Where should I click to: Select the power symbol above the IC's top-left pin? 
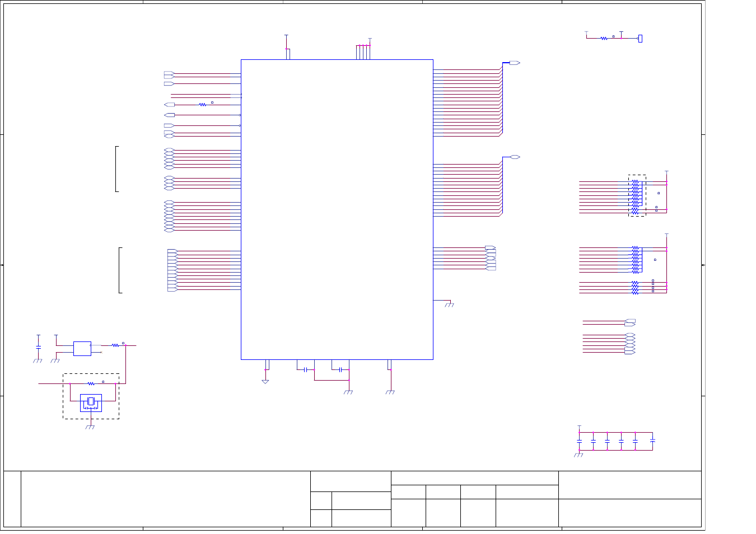(x=286, y=36)
